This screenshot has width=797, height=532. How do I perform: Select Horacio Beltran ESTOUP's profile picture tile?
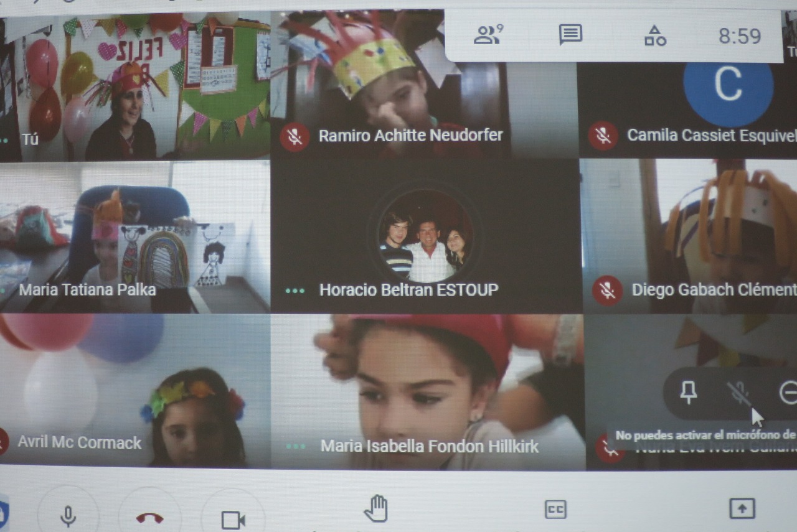425,236
